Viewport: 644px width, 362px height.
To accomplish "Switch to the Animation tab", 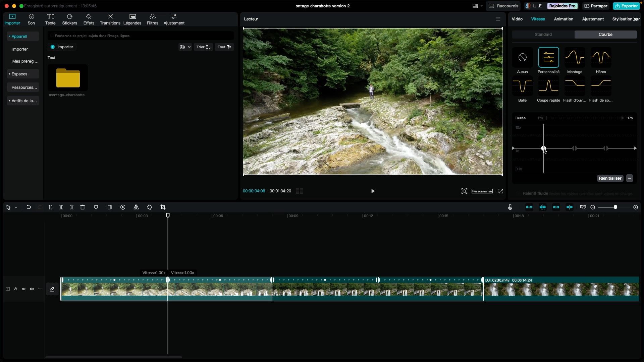I will click(x=563, y=19).
